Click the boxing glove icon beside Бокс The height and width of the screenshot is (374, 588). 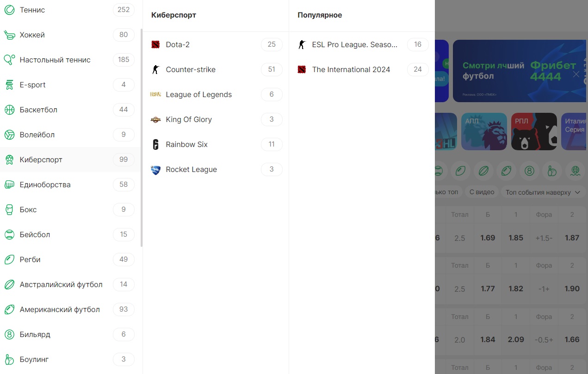[x=9, y=209]
